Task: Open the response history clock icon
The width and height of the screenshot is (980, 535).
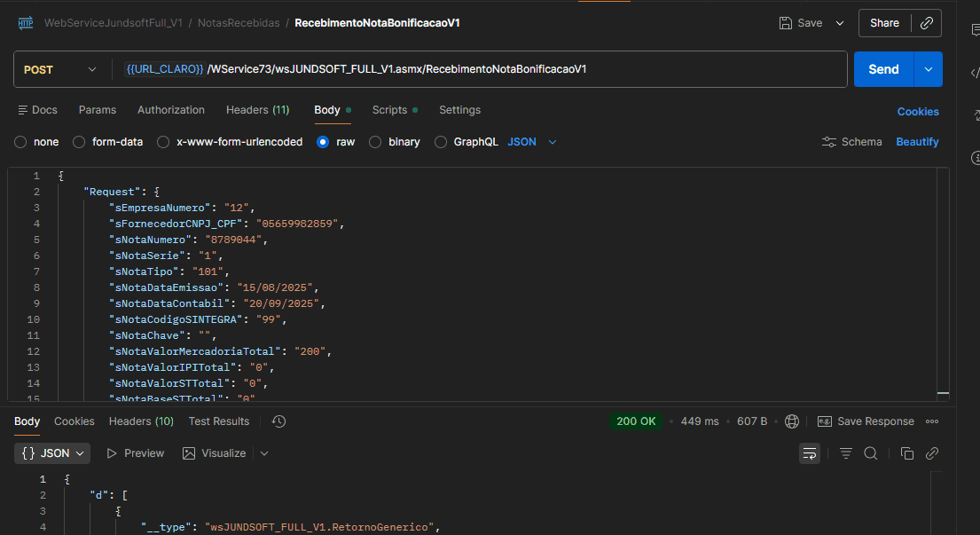Action: tap(278, 421)
